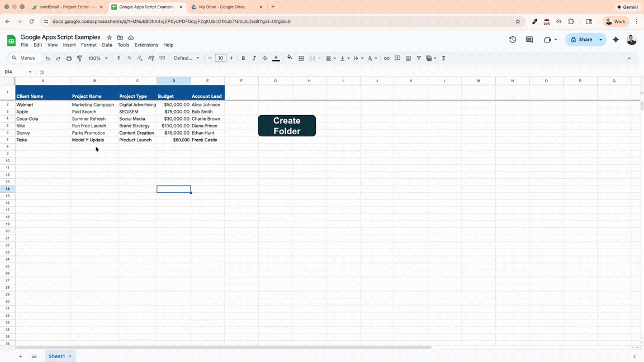This screenshot has height=362, width=644.
Task: Open the Fill color tool
Action: (290, 58)
